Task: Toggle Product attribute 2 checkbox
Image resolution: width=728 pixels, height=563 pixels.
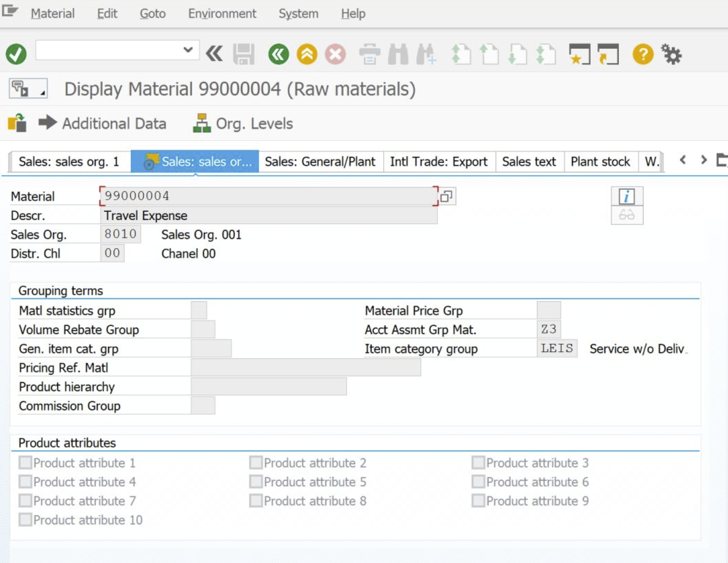Action: point(256,463)
